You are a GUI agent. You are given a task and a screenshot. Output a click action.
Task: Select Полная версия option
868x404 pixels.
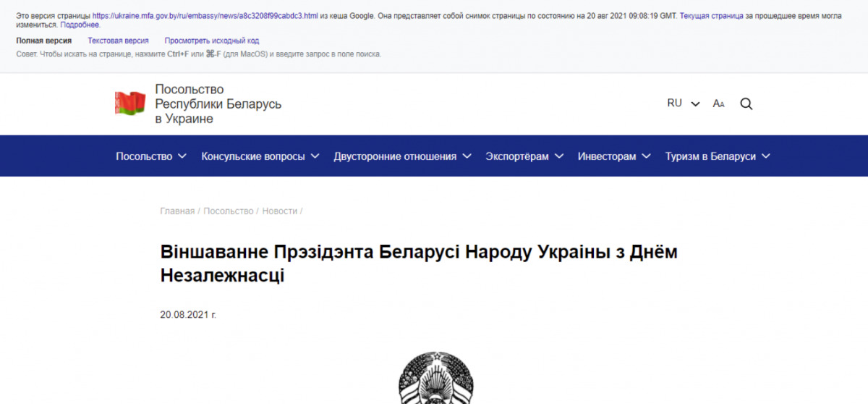pos(44,41)
